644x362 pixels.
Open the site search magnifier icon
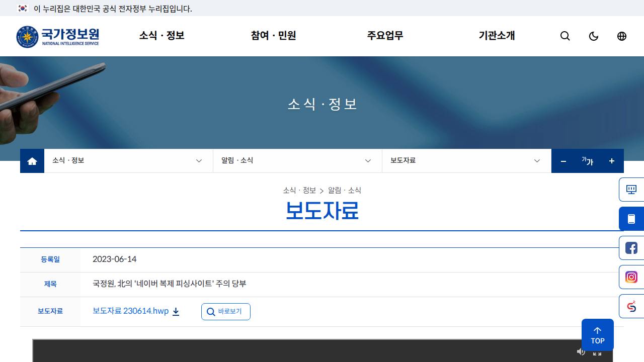[x=565, y=36]
